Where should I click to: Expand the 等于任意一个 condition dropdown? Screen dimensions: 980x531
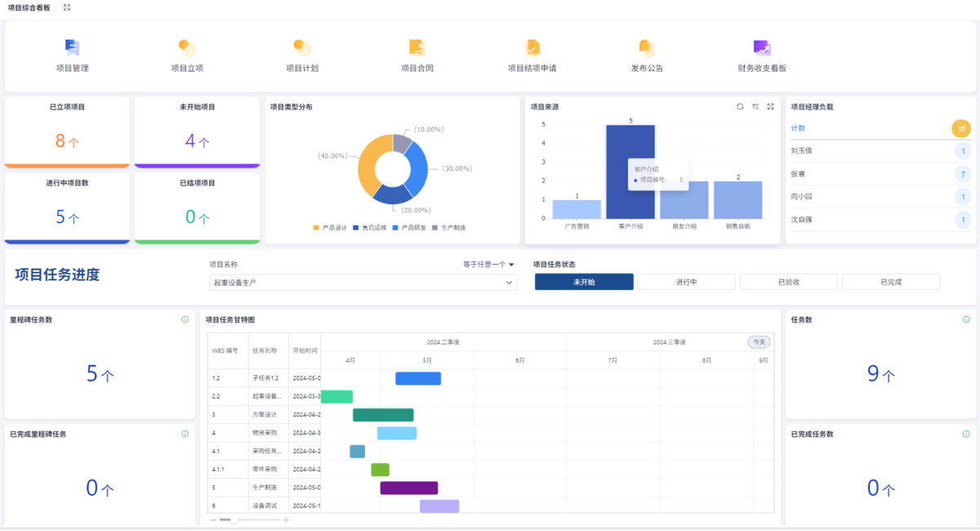click(488, 265)
